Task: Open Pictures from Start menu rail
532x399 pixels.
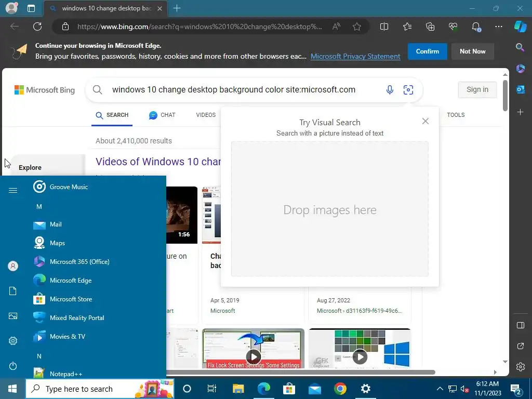Action: [x=13, y=316]
